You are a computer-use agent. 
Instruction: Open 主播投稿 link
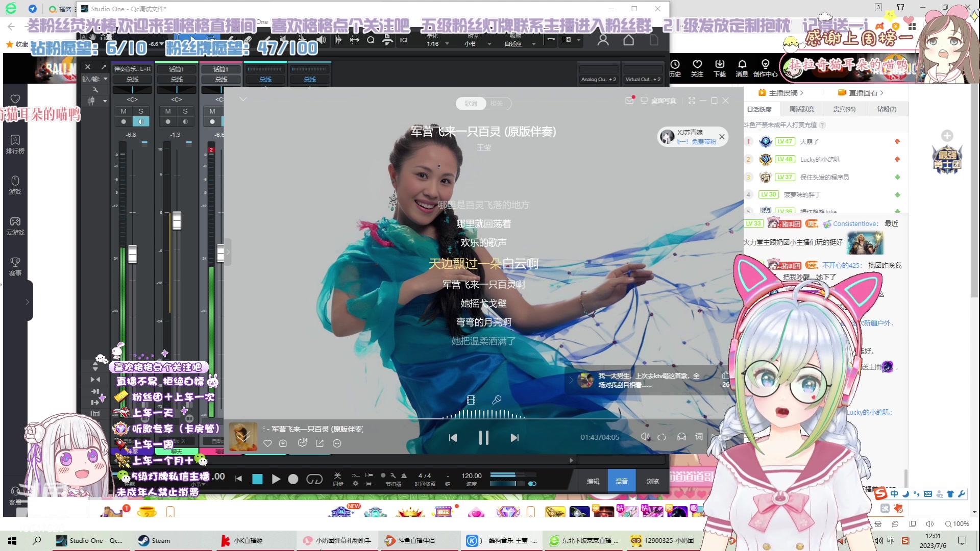tap(781, 93)
